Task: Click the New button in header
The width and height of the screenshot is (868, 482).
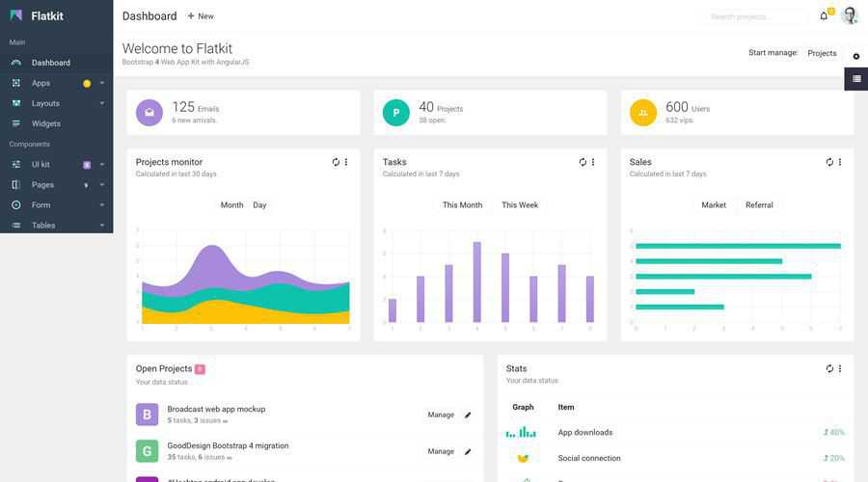Action: (201, 16)
